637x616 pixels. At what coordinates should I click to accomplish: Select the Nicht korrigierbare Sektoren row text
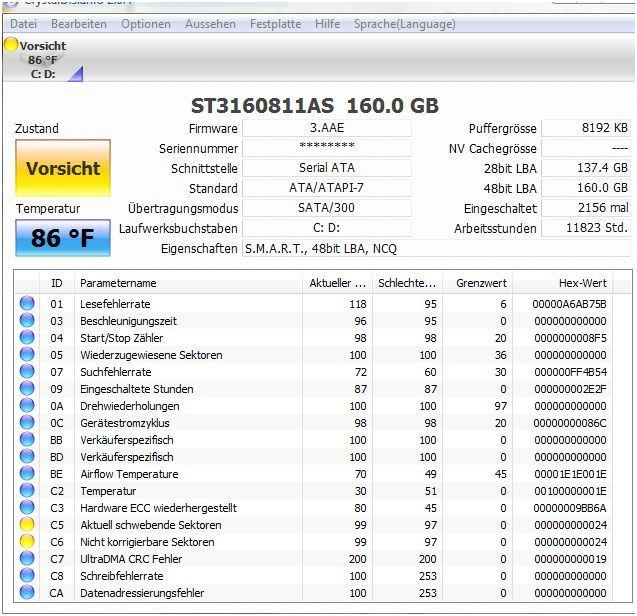click(147, 542)
